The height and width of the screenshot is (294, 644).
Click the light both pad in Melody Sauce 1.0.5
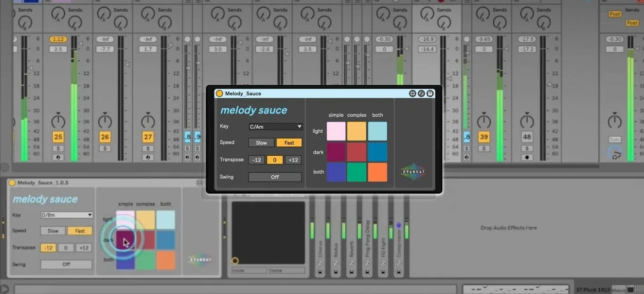(x=166, y=220)
